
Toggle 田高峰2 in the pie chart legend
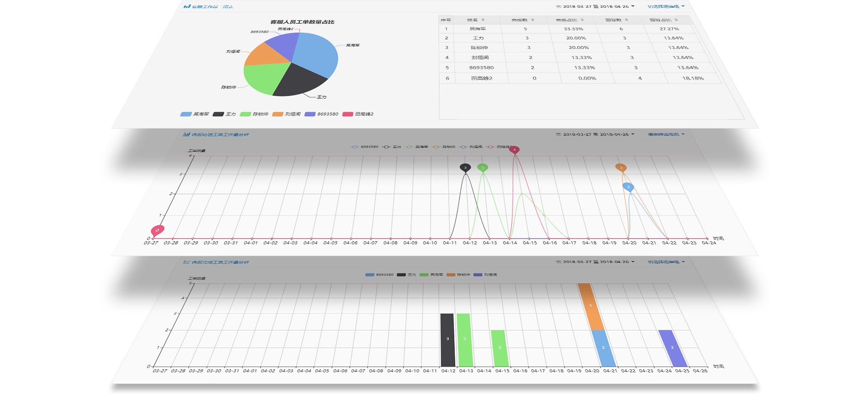[x=358, y=114]
